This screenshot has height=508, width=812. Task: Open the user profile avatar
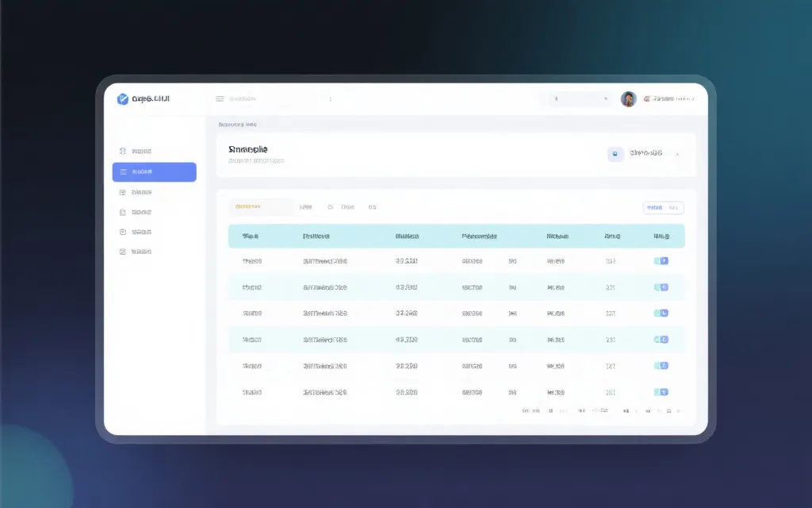pos(628,99)
